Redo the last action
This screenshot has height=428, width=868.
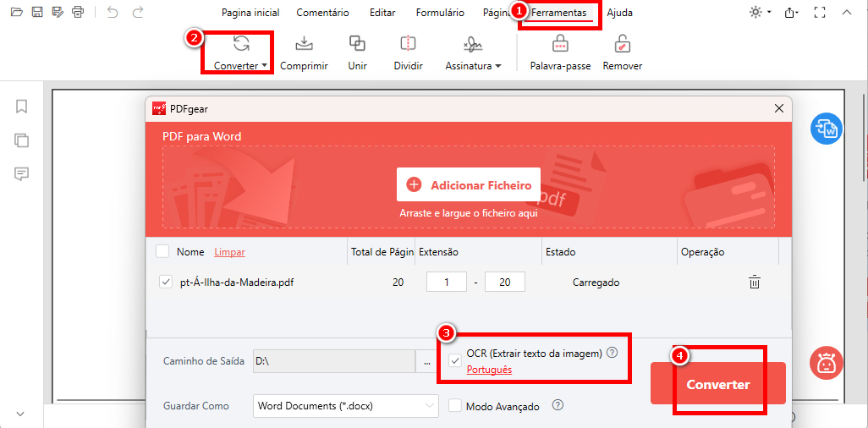pos(138,12)
